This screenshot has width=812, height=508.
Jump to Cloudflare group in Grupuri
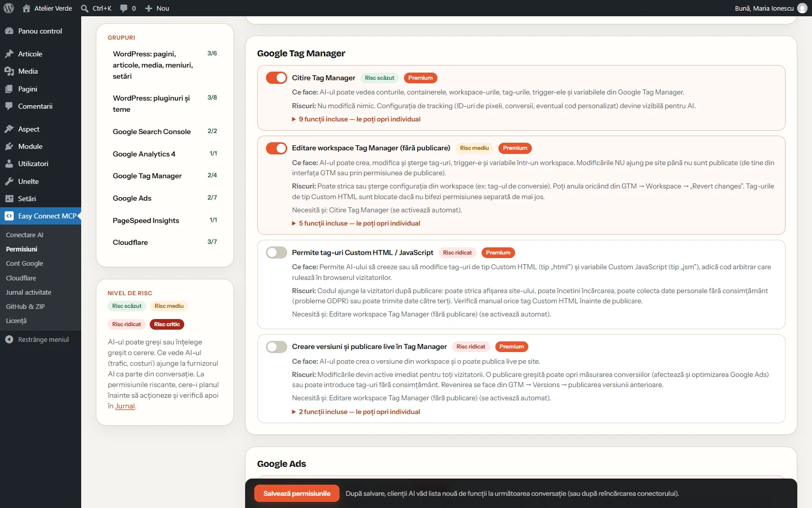(165, 242)
